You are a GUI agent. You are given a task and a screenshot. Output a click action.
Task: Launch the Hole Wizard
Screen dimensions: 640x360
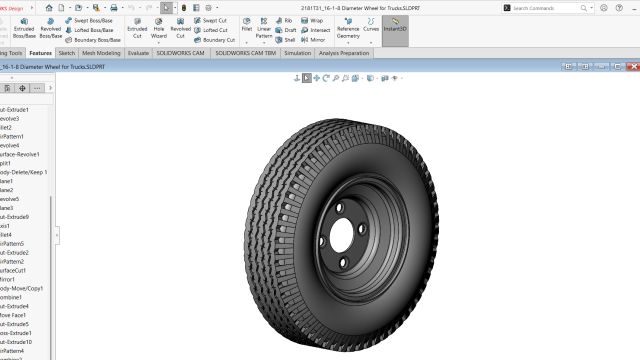click(x=159, y=28)
